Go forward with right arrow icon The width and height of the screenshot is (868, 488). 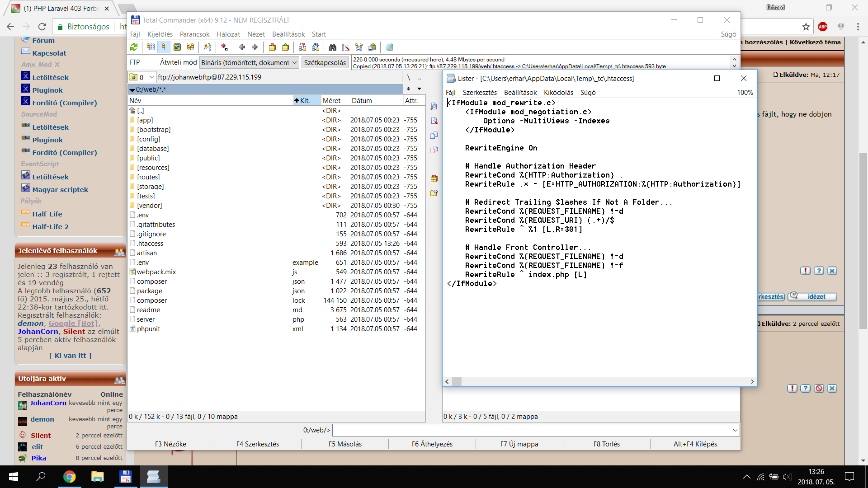[255, 47]
